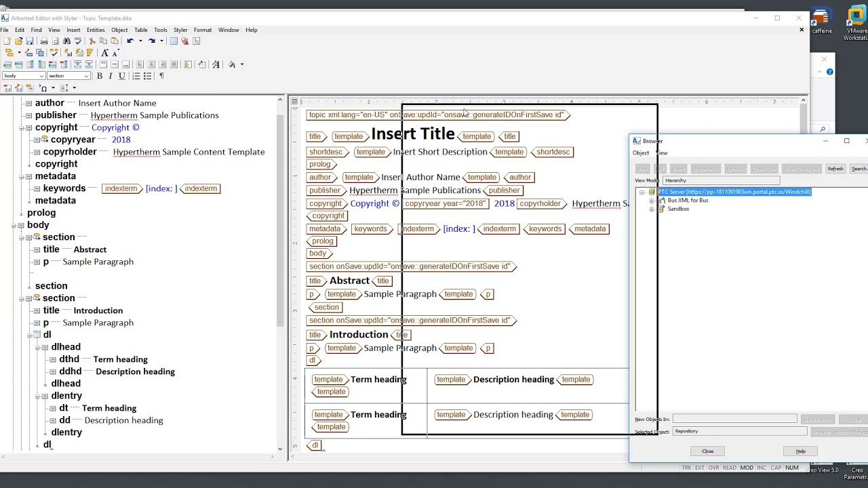
Task: Open the Entities menu
Action: 96,30
